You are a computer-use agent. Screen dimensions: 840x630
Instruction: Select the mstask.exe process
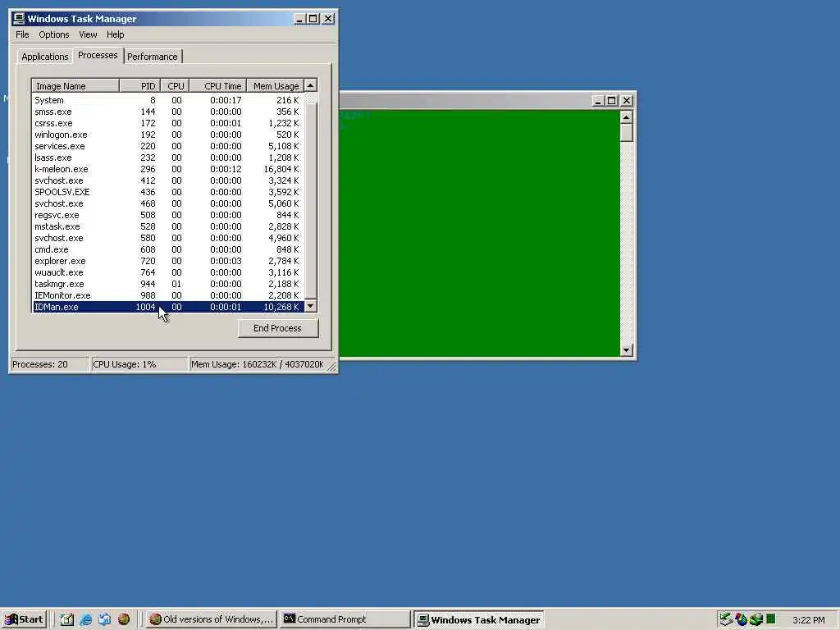click(167, 226)
